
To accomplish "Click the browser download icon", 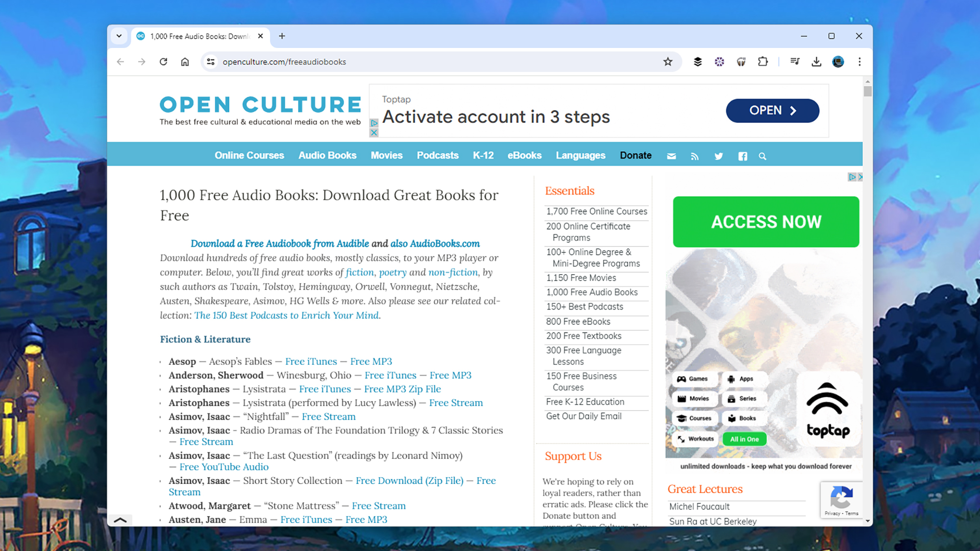I will 816,62.
